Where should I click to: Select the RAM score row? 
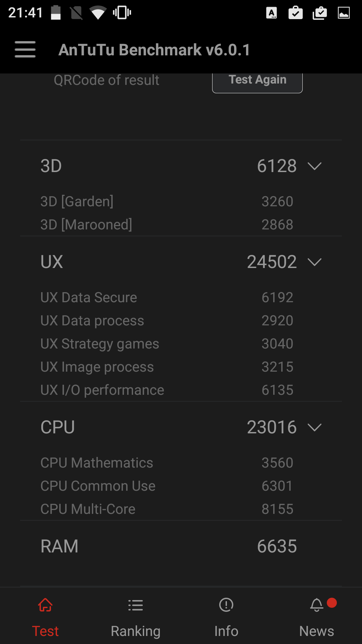(x=181, y=546)
